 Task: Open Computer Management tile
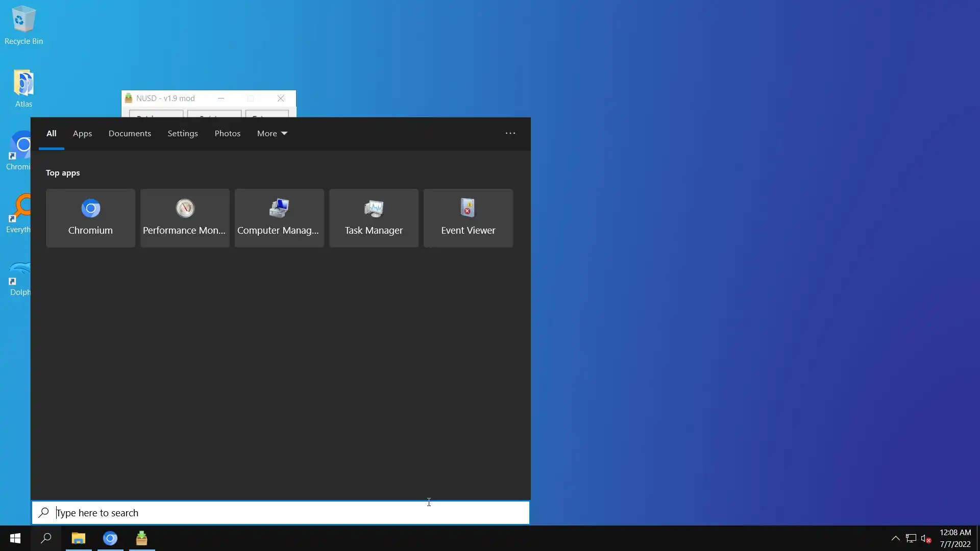(279, 218)
